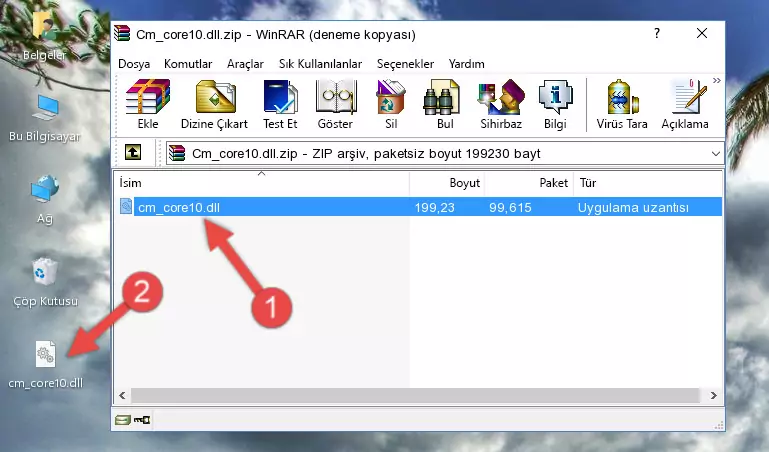Sort by the Tür column header
Viewport: 769px width, 452px height.
647,183
